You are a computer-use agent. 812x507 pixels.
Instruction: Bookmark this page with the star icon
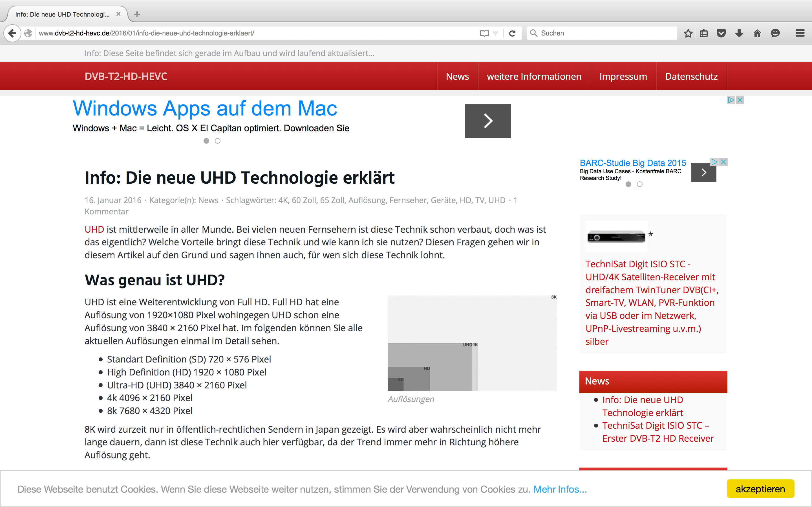[x=688, y=33]
